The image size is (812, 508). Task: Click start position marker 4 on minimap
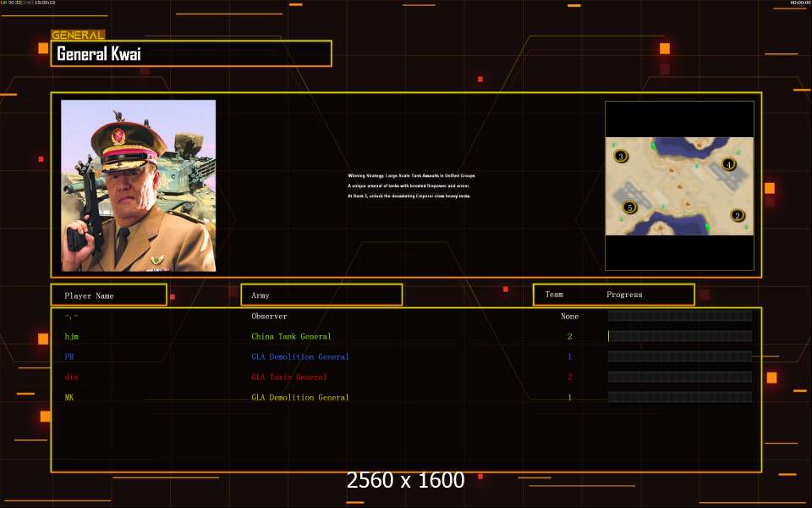click(x=728, y=164)
